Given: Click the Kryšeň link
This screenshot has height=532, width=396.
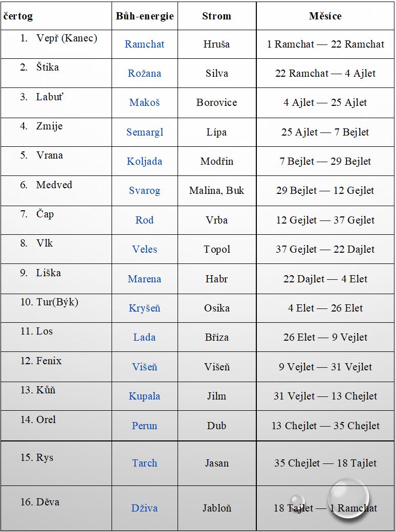Looking at the screenshot, I should coord(144,308).
